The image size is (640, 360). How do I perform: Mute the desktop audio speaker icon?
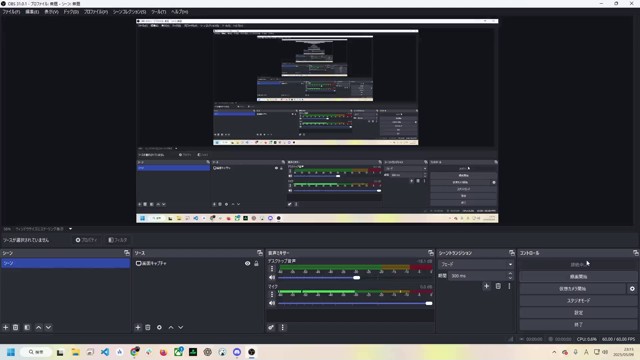point(272,278)
